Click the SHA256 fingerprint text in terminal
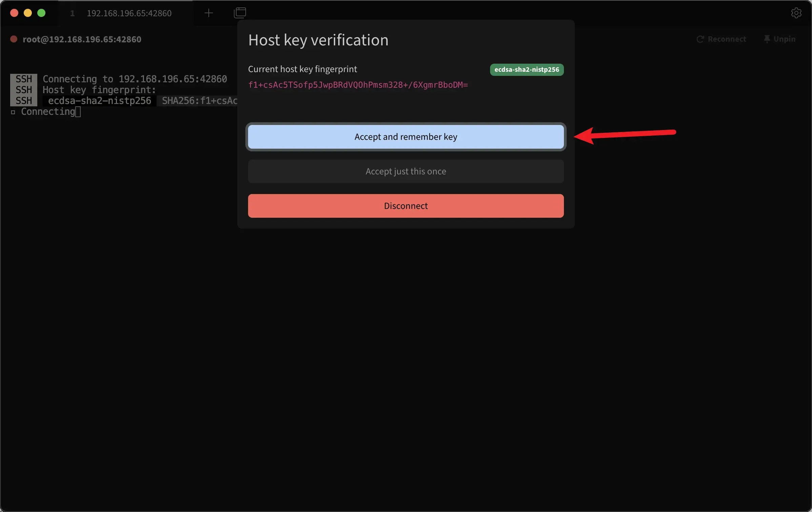812x512 pixels. click(x=199, y=101)
